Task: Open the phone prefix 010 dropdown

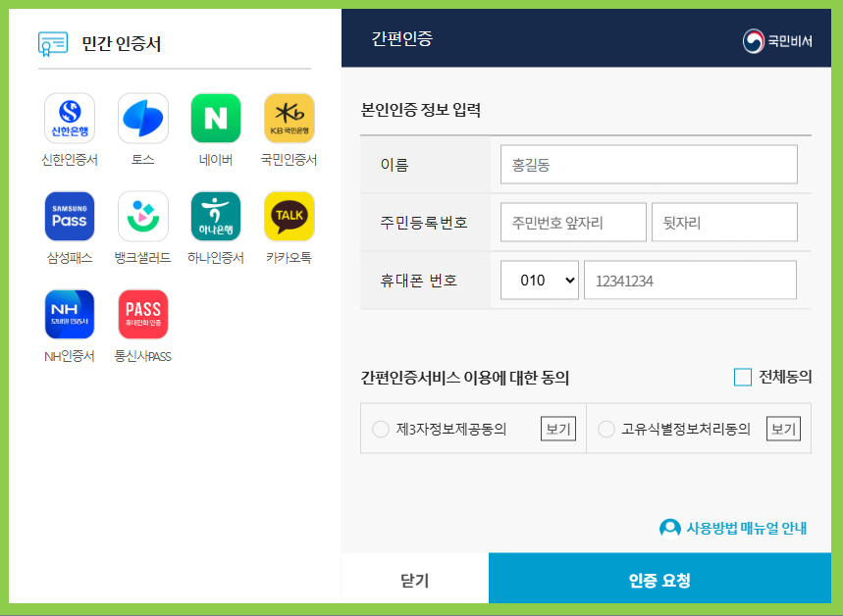Action: [539, 280]
